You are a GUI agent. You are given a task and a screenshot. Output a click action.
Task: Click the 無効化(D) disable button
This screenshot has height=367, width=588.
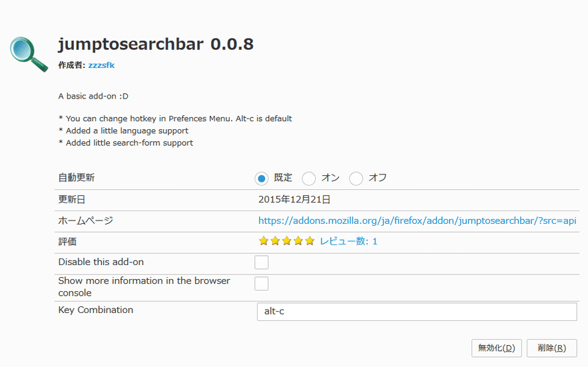point(497,348)
